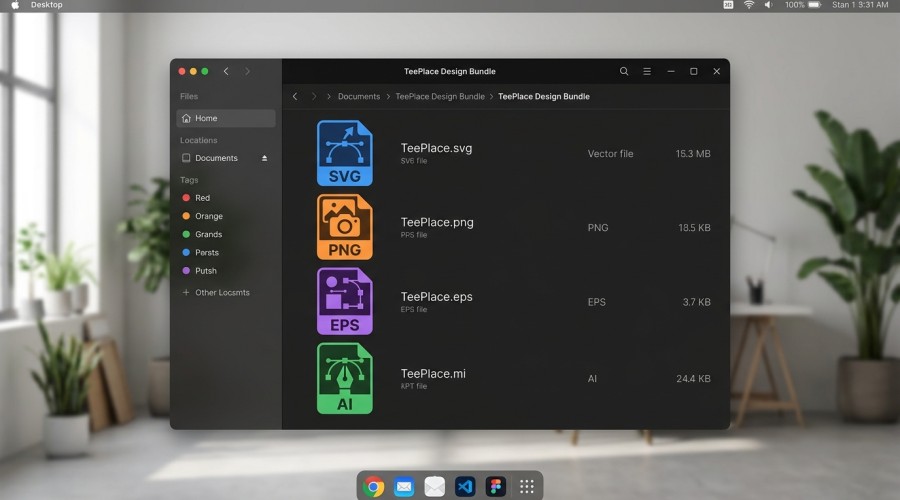Click the battery indicator icon
Viewport: 900px width, 500px height.
tap(814, 5)
